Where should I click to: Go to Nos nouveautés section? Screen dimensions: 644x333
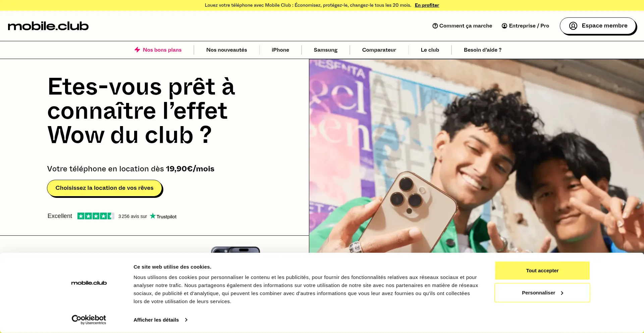tap(227, 50)
